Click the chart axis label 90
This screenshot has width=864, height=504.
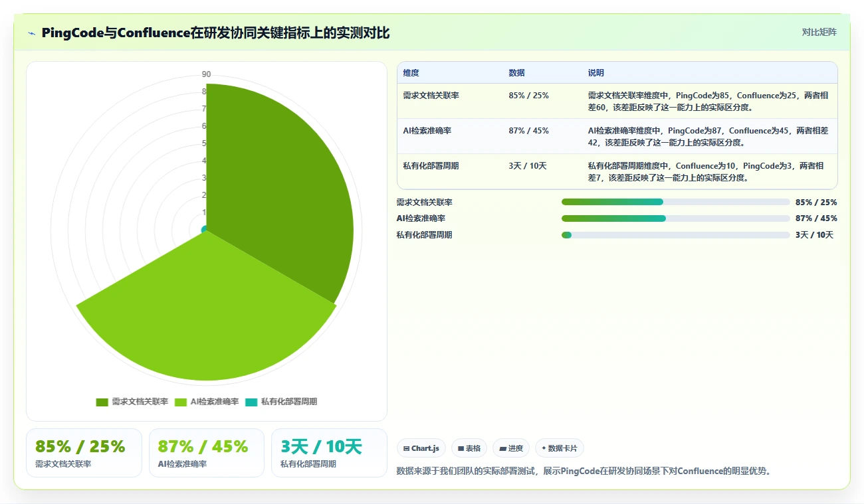206,74
